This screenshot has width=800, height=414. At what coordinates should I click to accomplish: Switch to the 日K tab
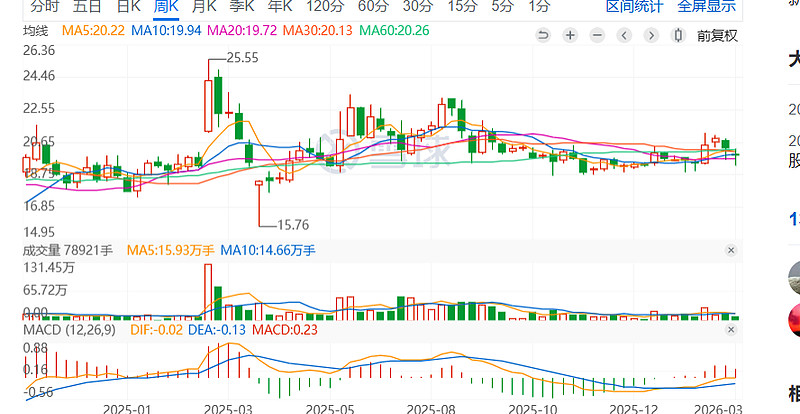click(128, 6)
